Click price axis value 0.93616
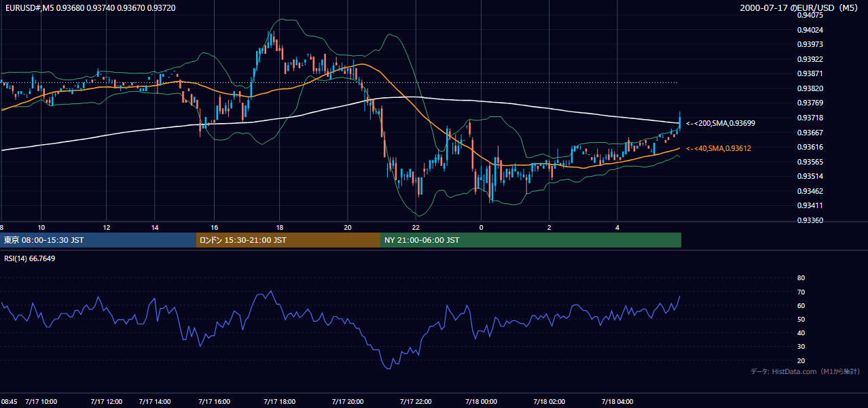Screen dimensions: 868x408 tap(810, 147)
